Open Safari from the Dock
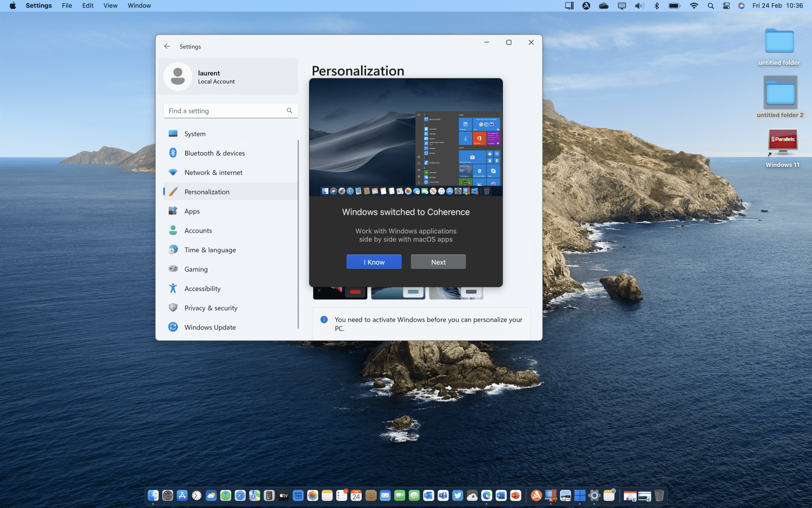Screen dimensions: 812x508 coord(240,495)
